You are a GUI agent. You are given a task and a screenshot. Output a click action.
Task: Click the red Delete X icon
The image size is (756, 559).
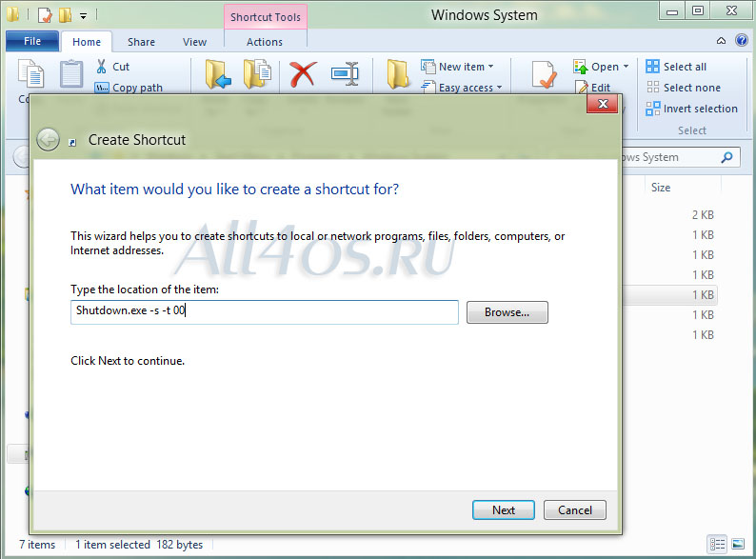tap(304, 74)
